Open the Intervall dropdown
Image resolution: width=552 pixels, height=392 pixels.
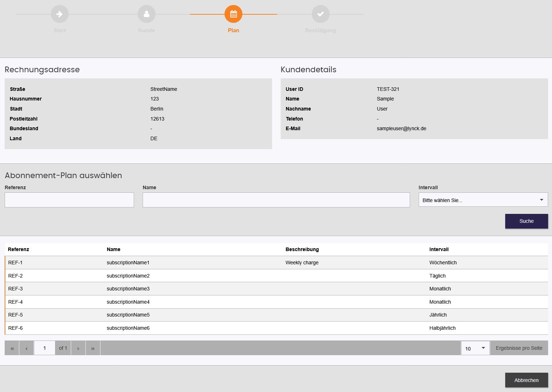click(483, 200)
